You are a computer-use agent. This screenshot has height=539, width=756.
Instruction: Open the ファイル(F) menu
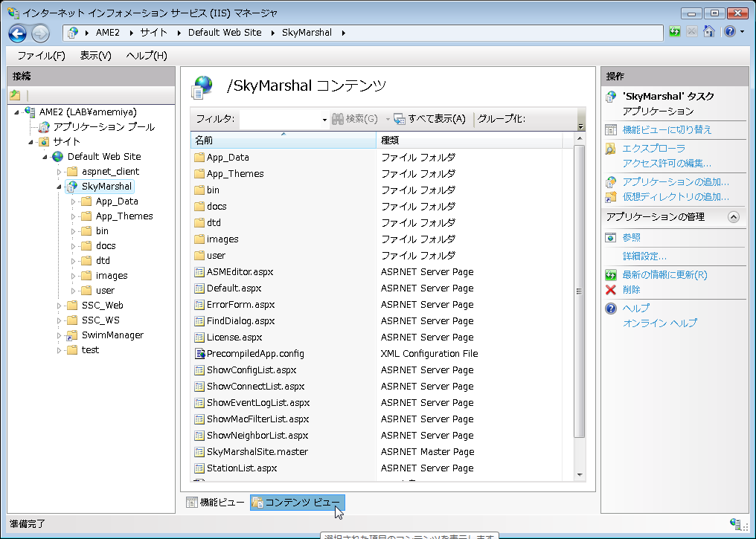tap(42, 56)
